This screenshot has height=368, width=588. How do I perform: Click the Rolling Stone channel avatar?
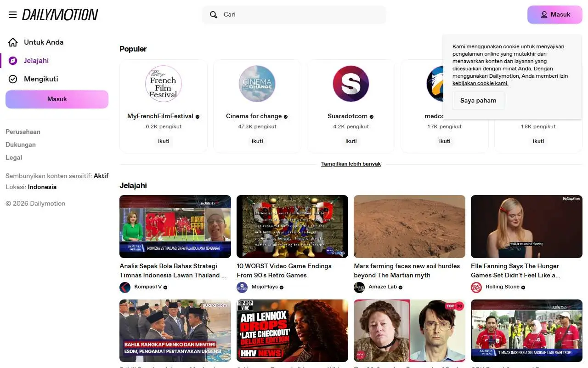tap(476, 287)
